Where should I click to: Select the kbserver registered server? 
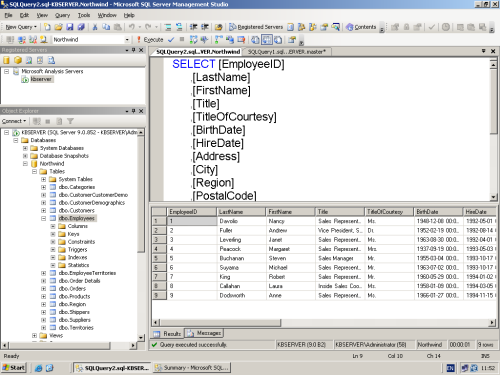pyautogui.click(x=41, y=79)
